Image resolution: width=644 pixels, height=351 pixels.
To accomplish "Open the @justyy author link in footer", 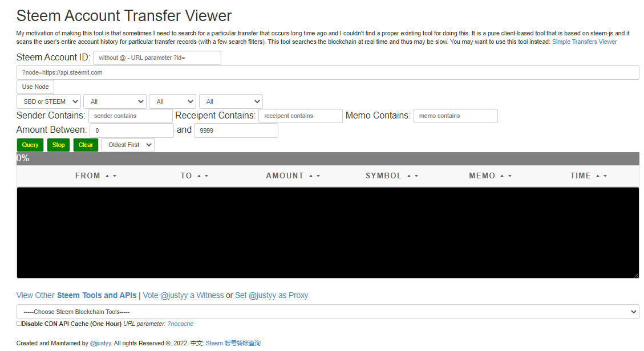I will pyautogui.click(x=100, y=343).
